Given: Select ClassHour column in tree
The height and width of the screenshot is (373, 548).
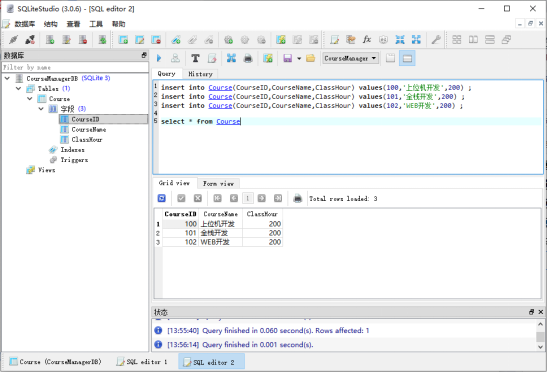Looking at the screenshot, I should click(87, 140).
